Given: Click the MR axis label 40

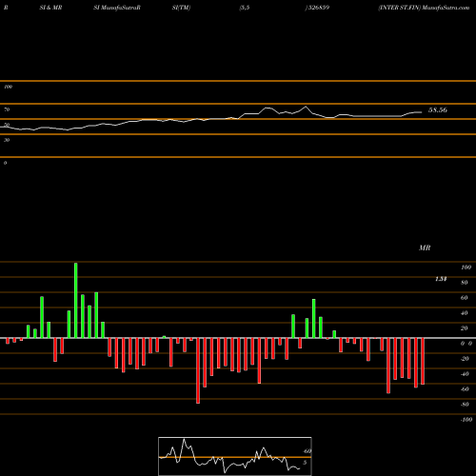Looking at the screenshot, I should pyautogui.click(x=465, y=313).
